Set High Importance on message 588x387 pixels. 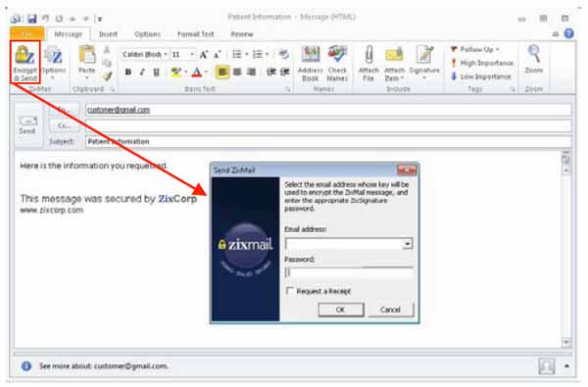(482, 63)
